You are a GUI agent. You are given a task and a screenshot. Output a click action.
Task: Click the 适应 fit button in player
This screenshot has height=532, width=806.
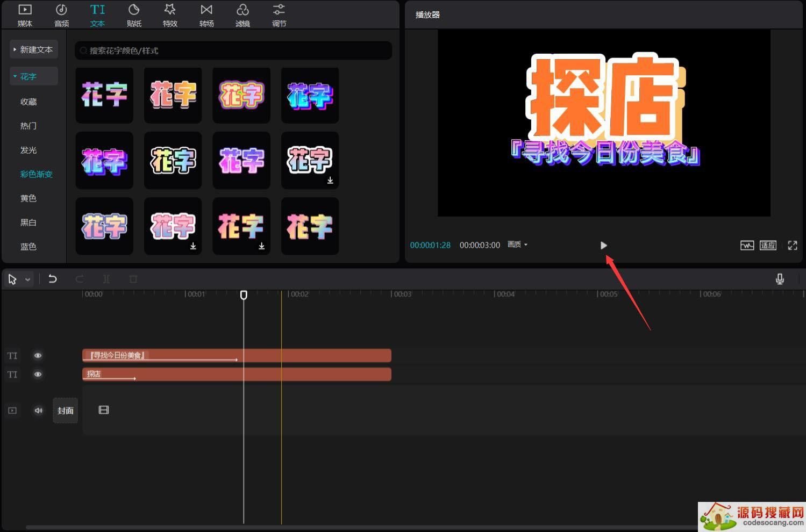click(768, 245)
